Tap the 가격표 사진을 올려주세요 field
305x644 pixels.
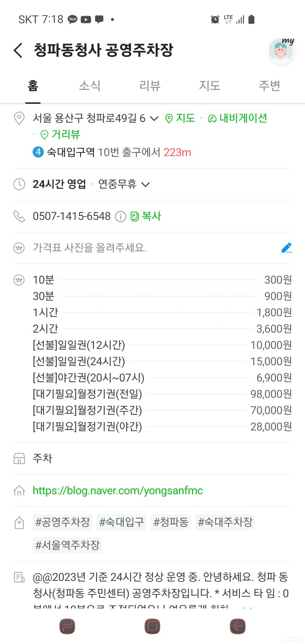tap(90, 248)
